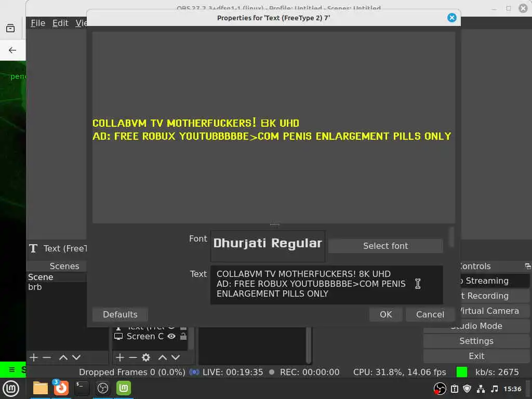Click the Dhurjati Regular font preview
The height and width of the screenshot is (399, 532).
tap(268, 246)
